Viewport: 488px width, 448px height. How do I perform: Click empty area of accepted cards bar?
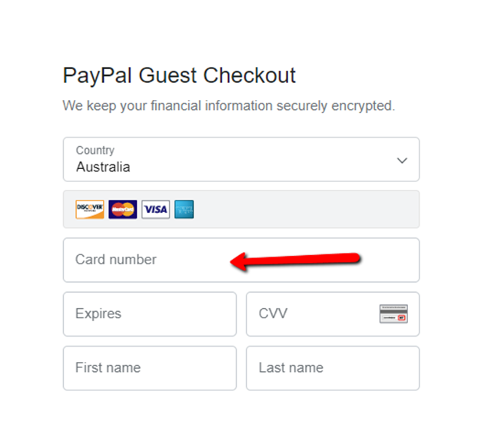coord(305,209)
